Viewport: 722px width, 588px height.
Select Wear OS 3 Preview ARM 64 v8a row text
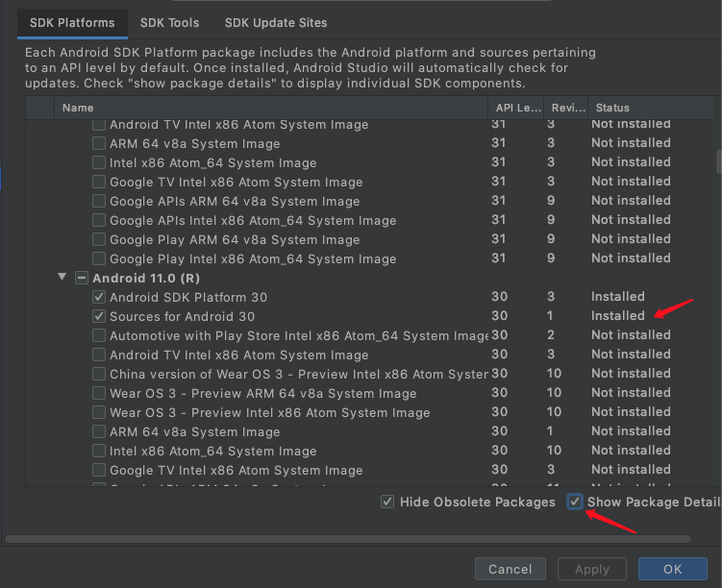(x=262, y=393)
